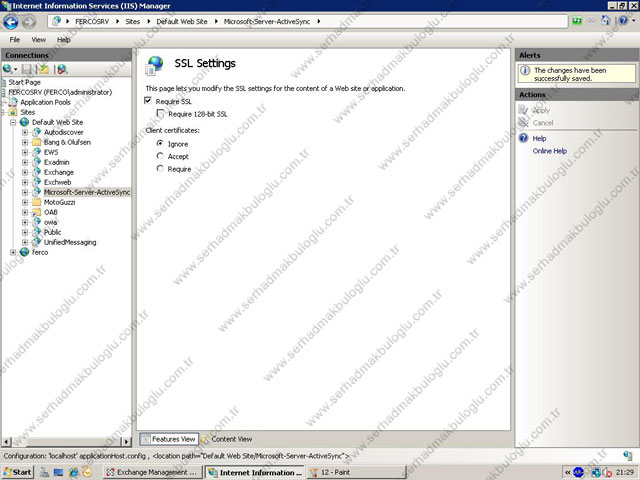Image resolution: width=640 pixels, height=480 pixels.
Task: Click the connect globe icon in Connections toolbar
Action: coord(7,69)
